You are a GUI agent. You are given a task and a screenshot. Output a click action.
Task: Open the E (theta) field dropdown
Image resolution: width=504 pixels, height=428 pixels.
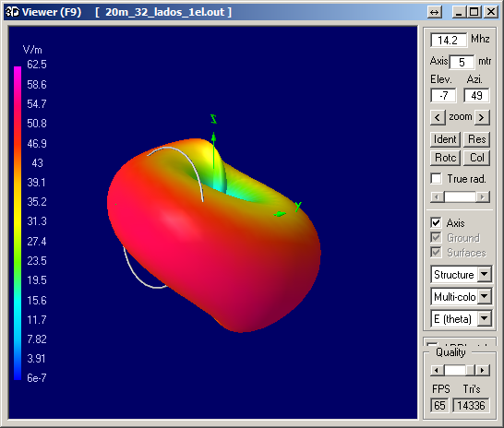click(484, 318)
